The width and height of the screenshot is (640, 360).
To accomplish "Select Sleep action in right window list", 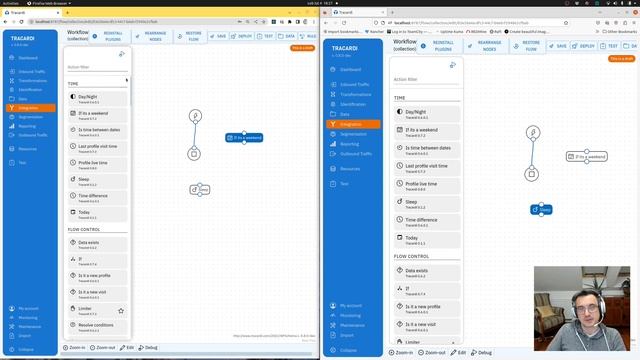I will coord(427,204).
